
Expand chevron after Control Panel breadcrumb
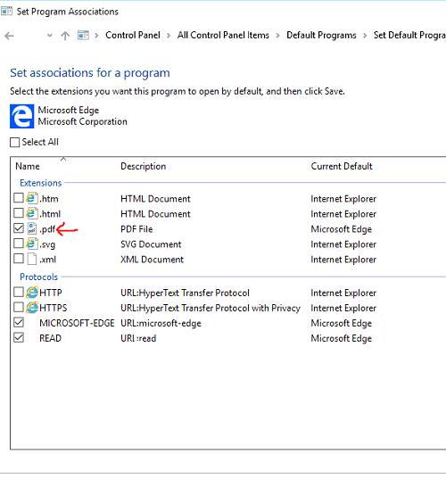click(169, 36)
